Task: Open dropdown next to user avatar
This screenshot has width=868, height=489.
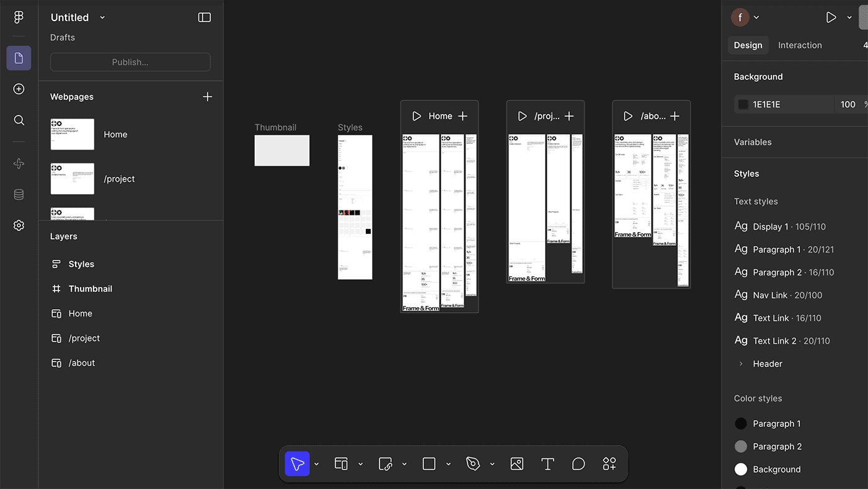Action: click(x=756, y=17)
